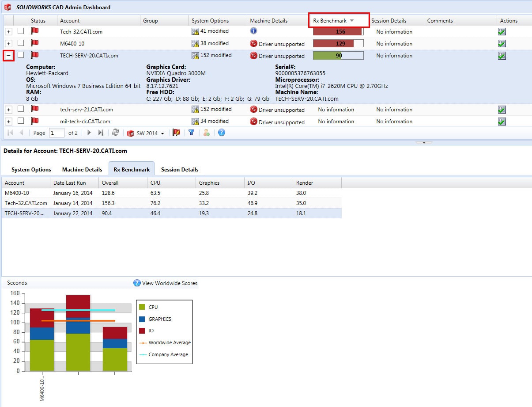
Task: Select the Tech-32.CATI.com benchmark table row
Action: [171, 203]
